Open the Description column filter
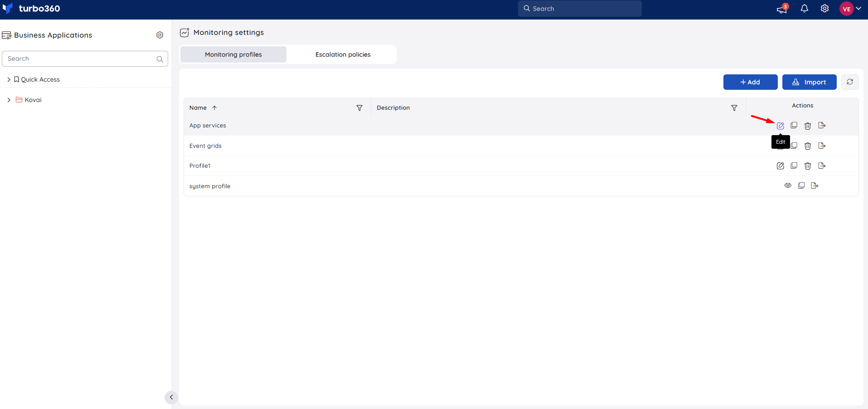The height and width of the screenshot is (409, 868). pos(734,108)
